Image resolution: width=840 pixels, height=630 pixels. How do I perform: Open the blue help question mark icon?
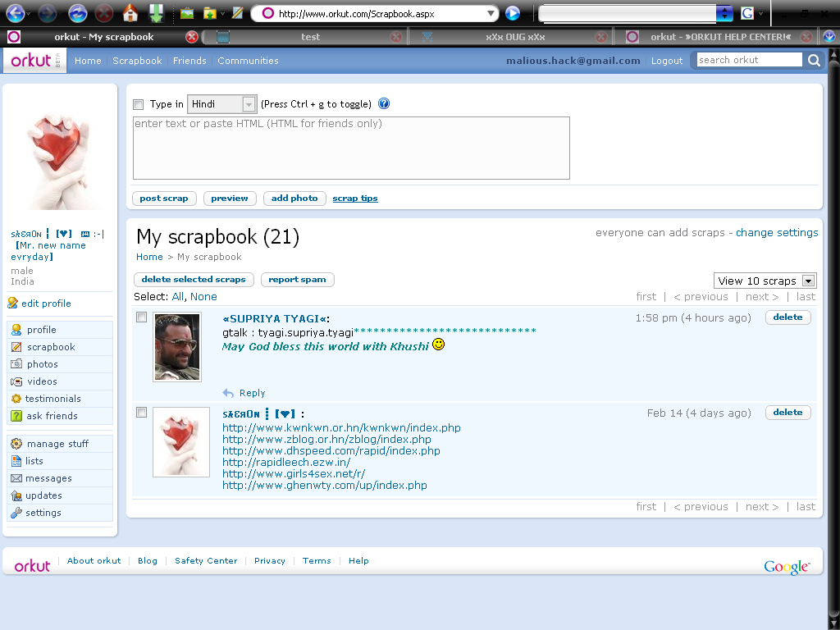[x=384, y=103]
